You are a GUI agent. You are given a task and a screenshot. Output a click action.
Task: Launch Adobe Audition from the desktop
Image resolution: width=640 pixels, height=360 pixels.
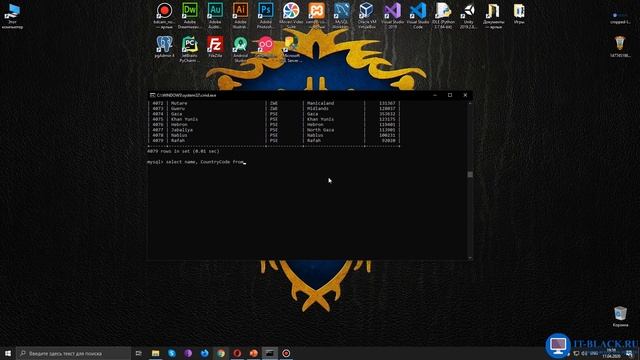(x=215, y=15)
